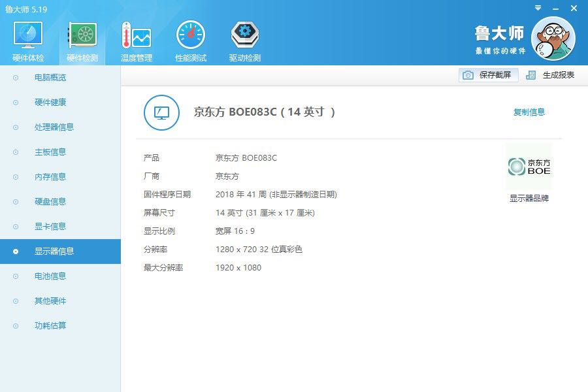The width and height of the screenshot is (588, 392).
Task: Click the 京东方 BOE brand logo
Action: (529, 167)
